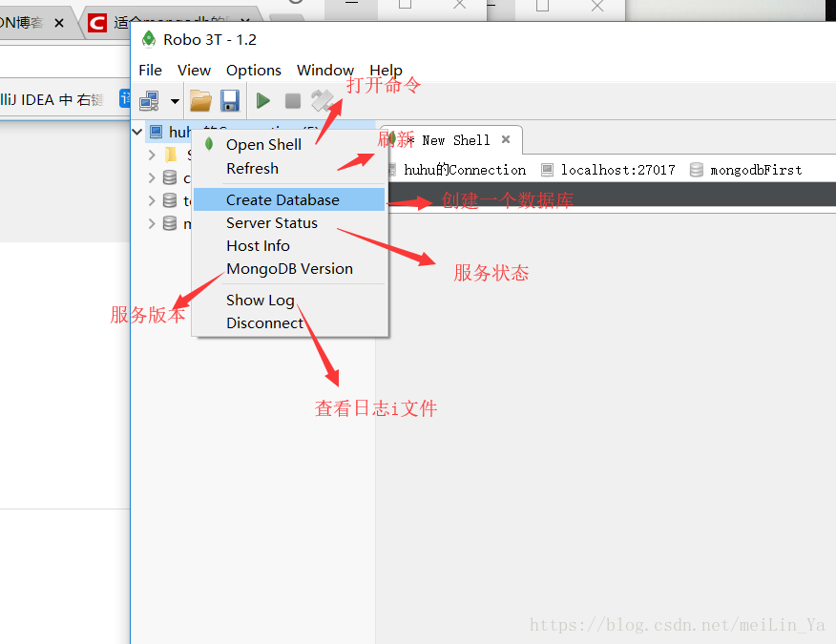836x644 pixels.
Task: Select Host Info menu entry
Action: [x=288, y=246]
